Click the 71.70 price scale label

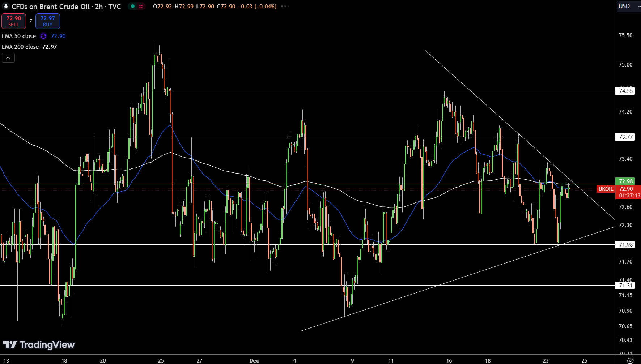(x=625, y=261)
